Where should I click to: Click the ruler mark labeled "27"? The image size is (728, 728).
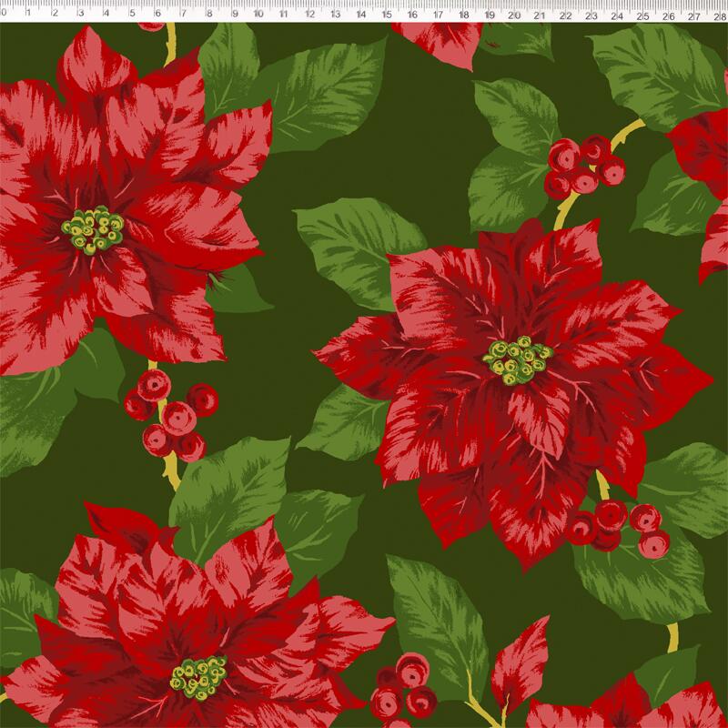tap(694, 16)
